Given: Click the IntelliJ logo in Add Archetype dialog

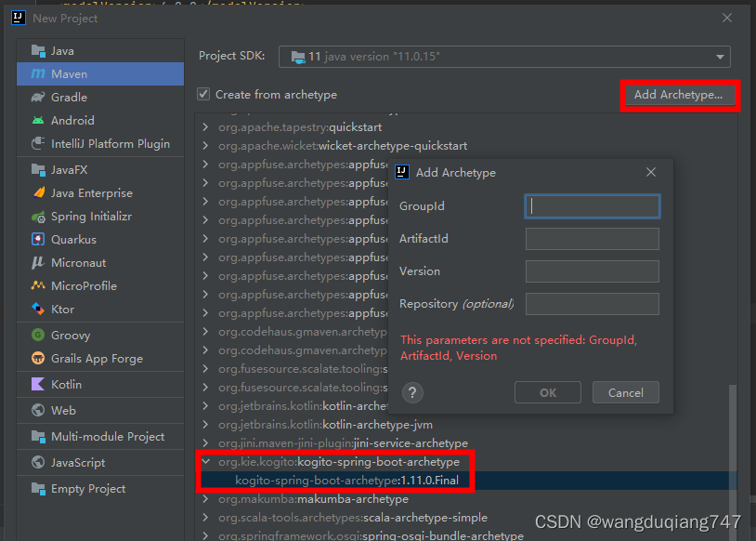Looking at the screenshot, I should pos(402,172).
